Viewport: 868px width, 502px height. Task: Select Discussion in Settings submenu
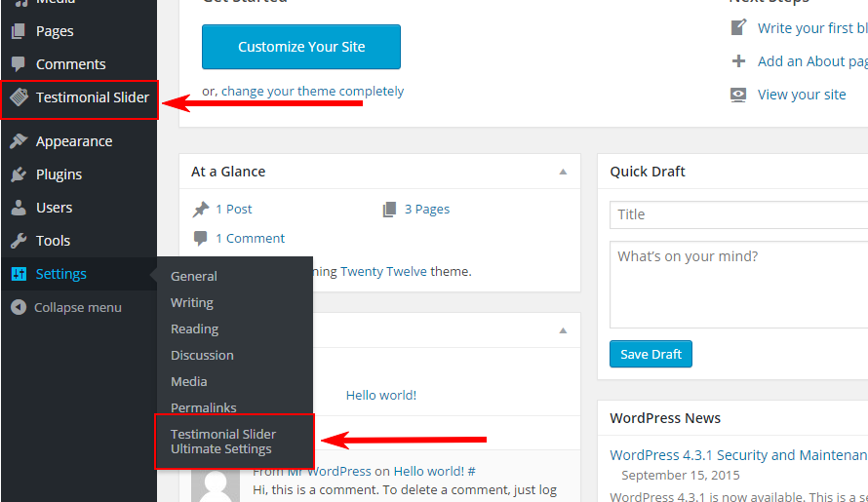(x=202, y=356)
